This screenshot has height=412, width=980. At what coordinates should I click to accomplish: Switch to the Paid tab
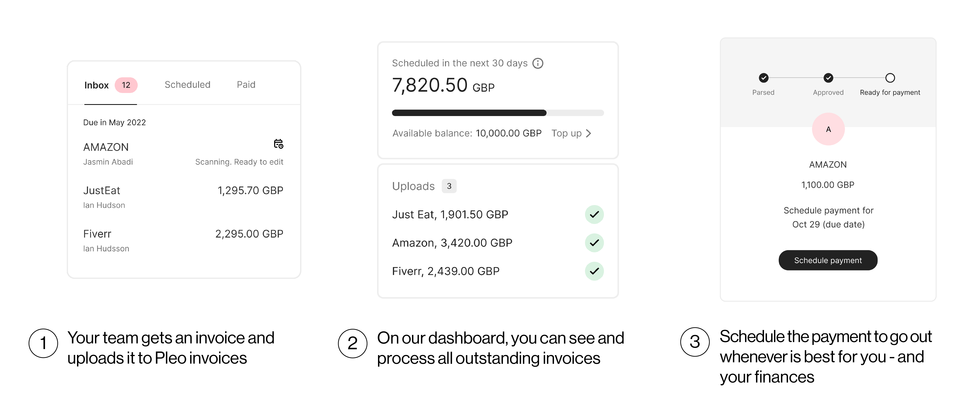[x=246, y=84]
